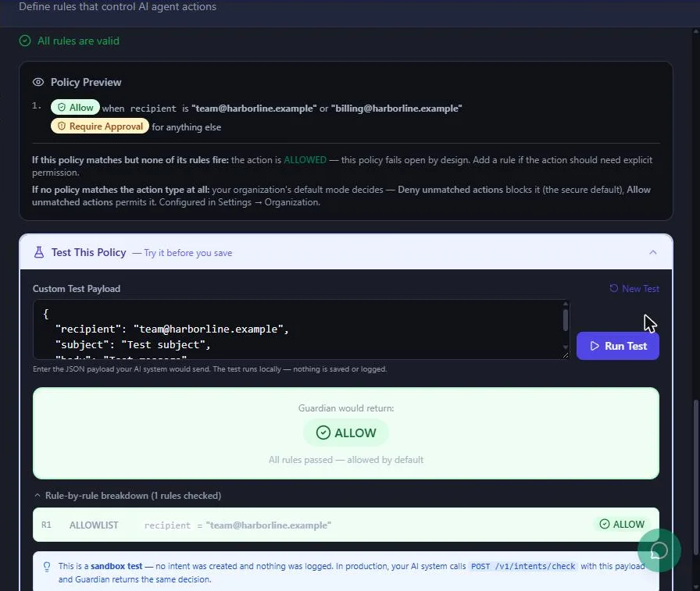Click the Custom Test Payload label
Image resolution: width=700 pixels, height=591 pixels.
click(77, 289)
